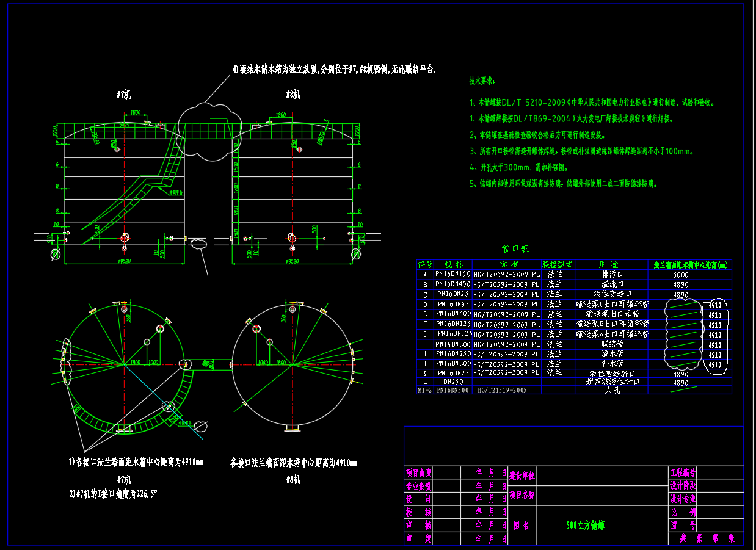This screenshot has width=756, height=550.
Task: Select the 500立方储罐 drawing title text
Action: (585, 525)
